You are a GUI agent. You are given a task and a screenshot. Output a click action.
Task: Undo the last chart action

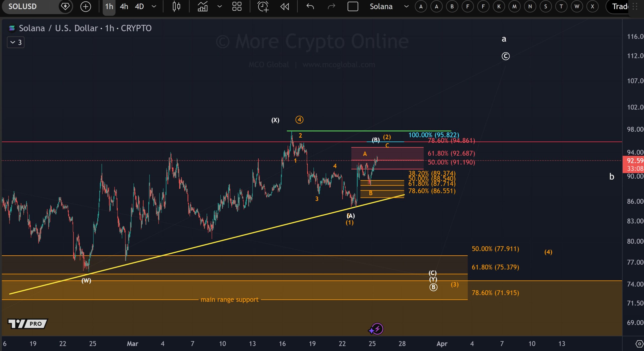pos(310,7)
